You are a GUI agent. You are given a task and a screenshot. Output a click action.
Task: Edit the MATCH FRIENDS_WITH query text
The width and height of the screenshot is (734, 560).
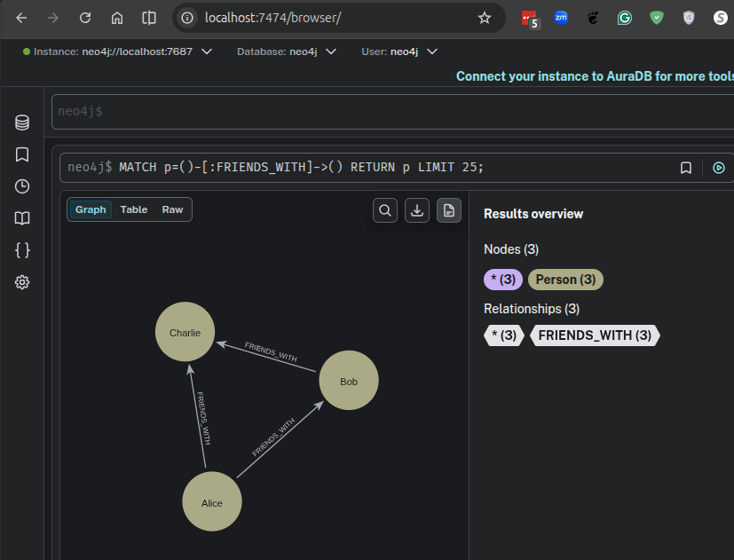(x=300, y=167)
